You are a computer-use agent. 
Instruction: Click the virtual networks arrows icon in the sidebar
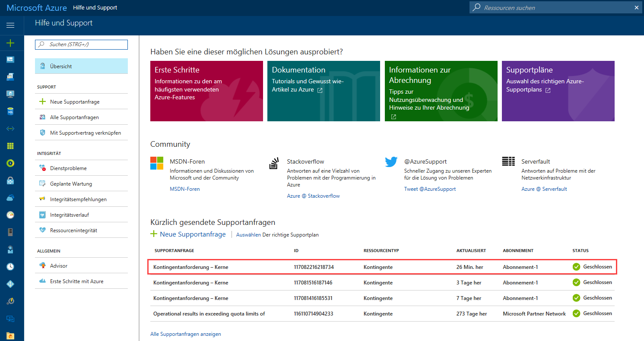click(10, 129)
